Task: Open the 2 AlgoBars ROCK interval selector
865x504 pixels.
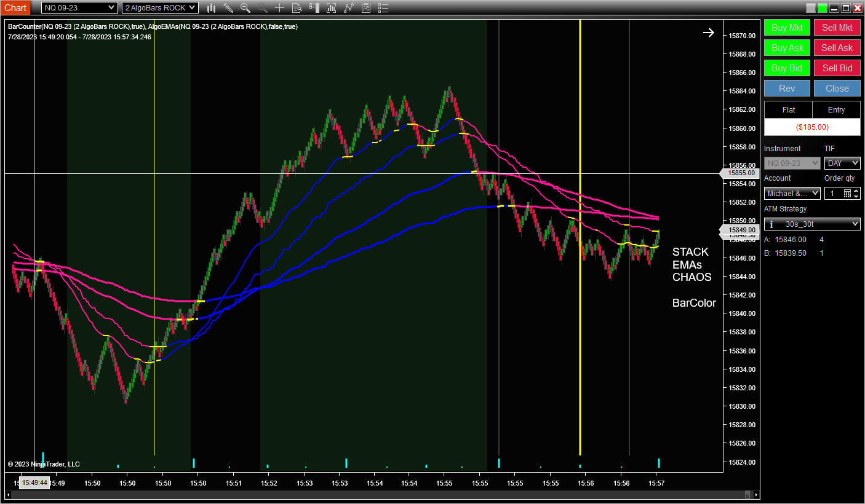Action: point(160,8)
